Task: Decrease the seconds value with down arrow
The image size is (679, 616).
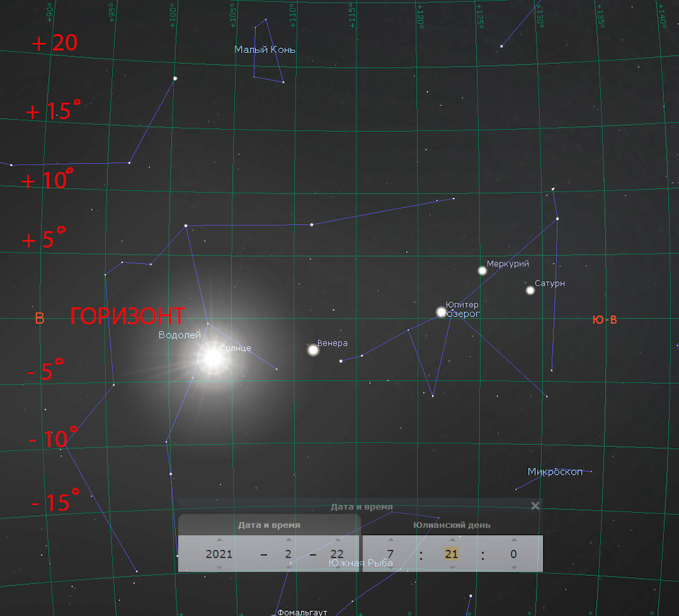Action: tap(514, 568)
